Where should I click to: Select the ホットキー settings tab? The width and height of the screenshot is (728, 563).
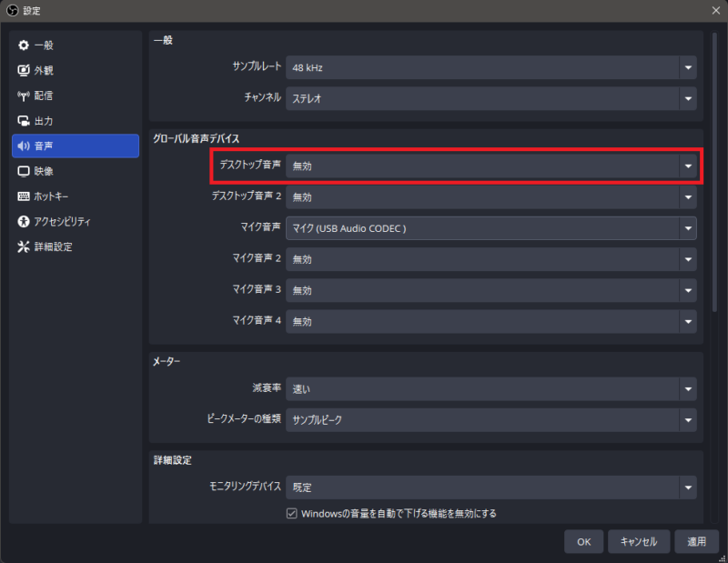pyautogui.click(x=76, y=196)
